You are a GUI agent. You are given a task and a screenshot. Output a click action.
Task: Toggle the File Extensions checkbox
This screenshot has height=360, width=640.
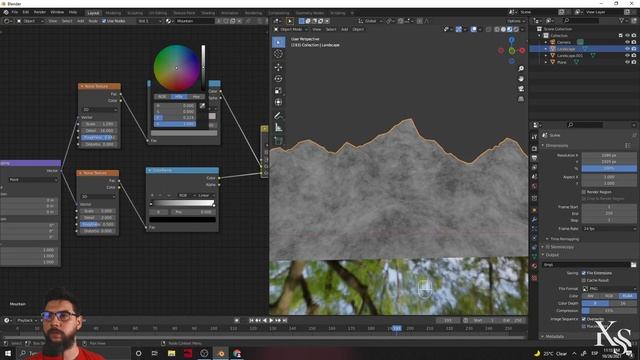coord(584,273)
